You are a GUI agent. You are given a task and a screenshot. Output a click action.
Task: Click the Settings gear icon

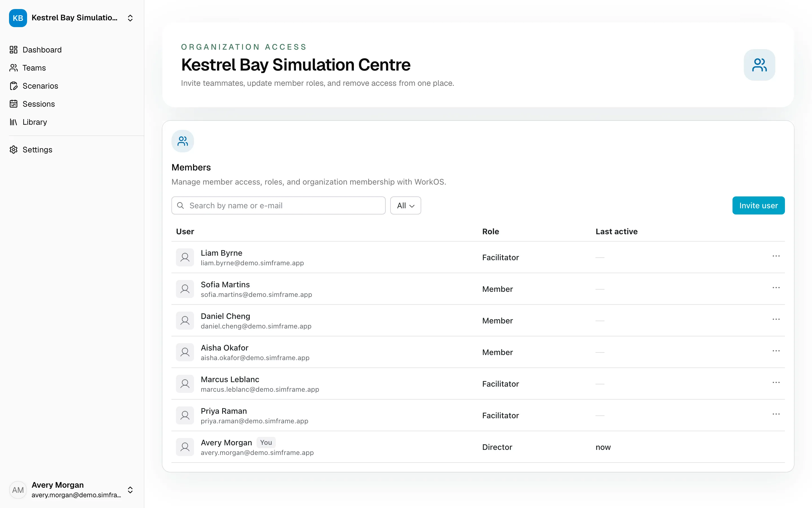pyautogui.click(x=14, y=150)
